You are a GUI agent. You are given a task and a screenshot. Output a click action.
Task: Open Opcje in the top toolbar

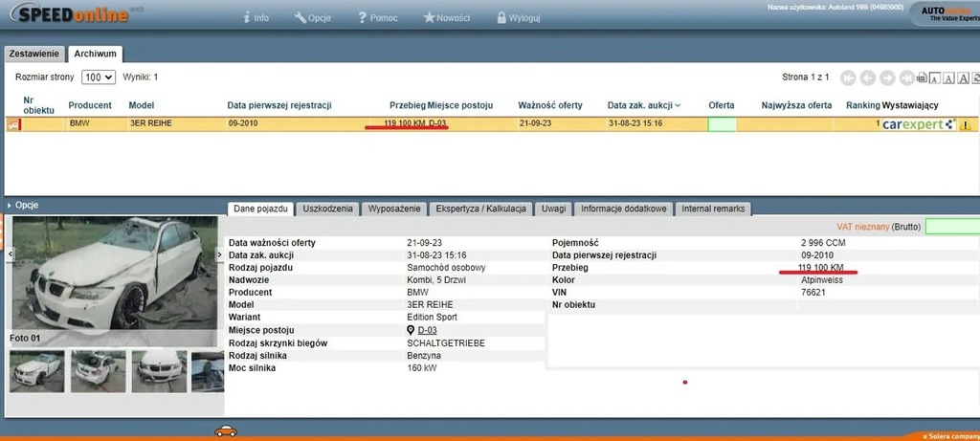[316, 17]
